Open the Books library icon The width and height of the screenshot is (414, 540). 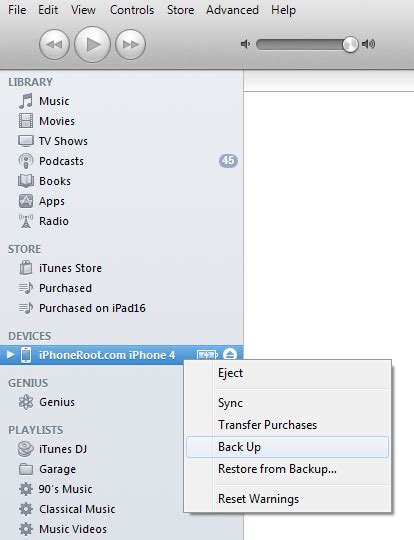[x=26, y=181]
